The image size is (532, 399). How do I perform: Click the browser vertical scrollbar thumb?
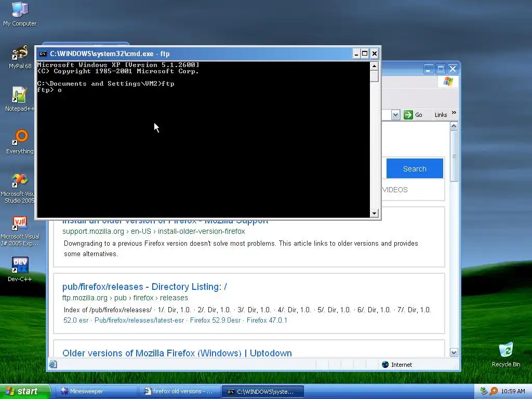click(x=454, y=156)
